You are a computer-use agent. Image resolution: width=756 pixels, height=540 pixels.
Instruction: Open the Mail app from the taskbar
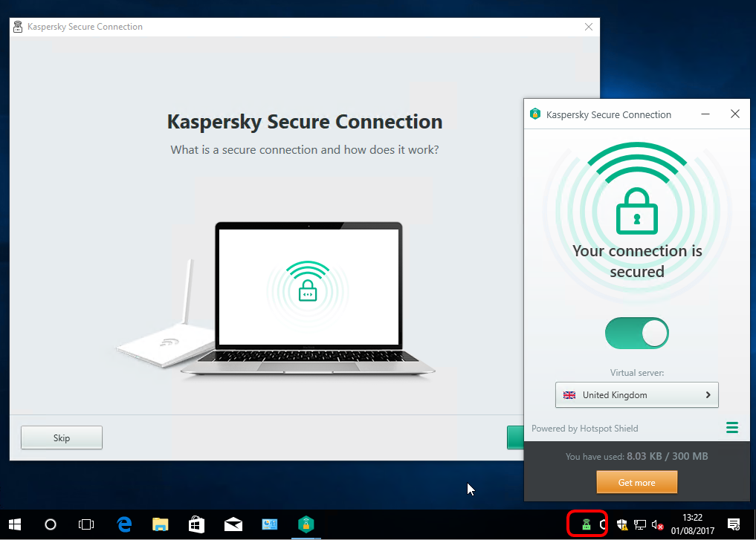[233, 524]
